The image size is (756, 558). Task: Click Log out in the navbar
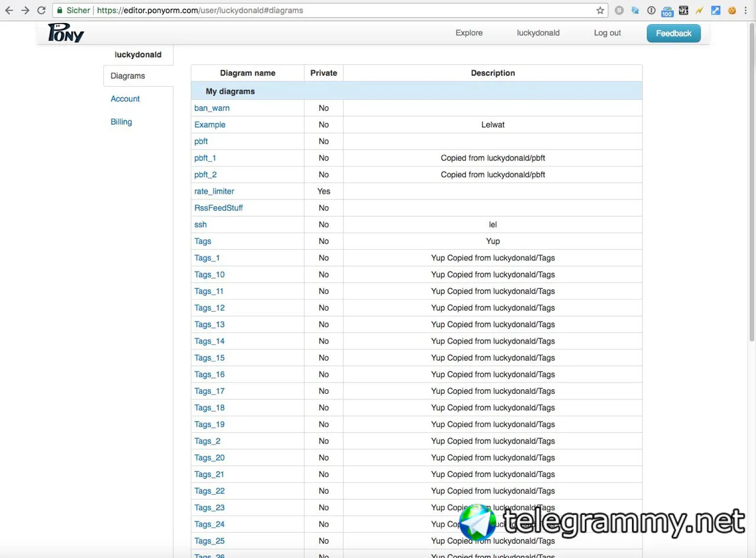607,33
